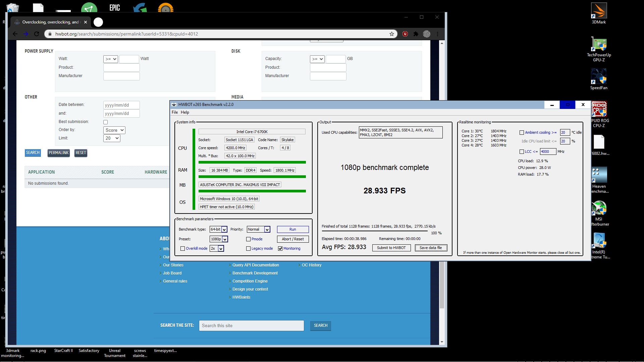Viewport: 644px width, 362px height.
Task: Open SpeedFan desktop shortcut
Action: click(x=599, y=79)
